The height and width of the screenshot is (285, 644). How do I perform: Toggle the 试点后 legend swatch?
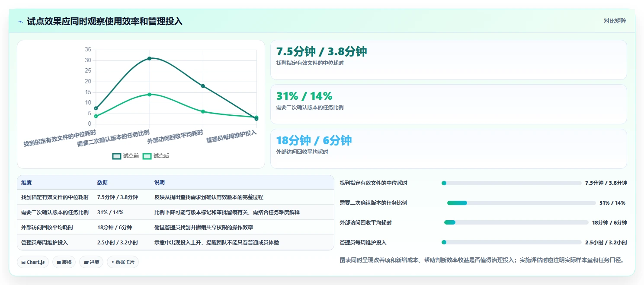[147, 156]
